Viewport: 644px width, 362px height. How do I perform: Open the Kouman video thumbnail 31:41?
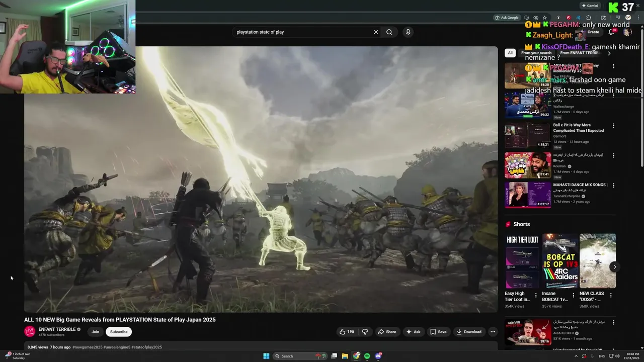point(528,165)
